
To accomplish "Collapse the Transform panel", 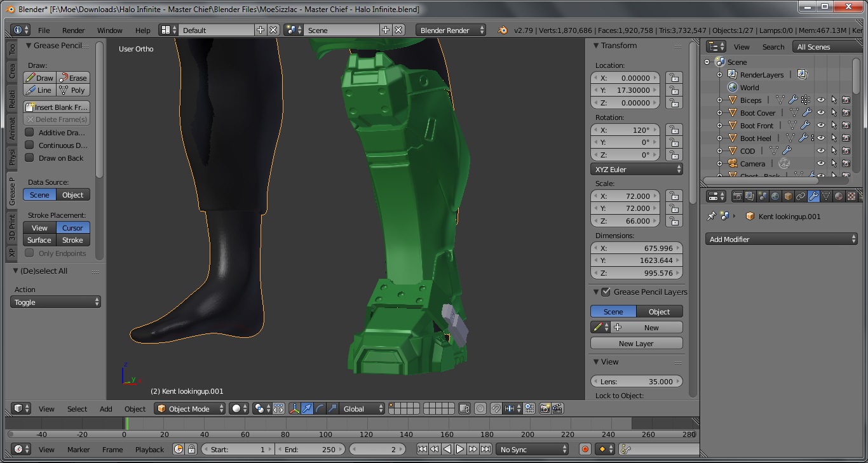I will pyautogui.click(x=596, y=45).
